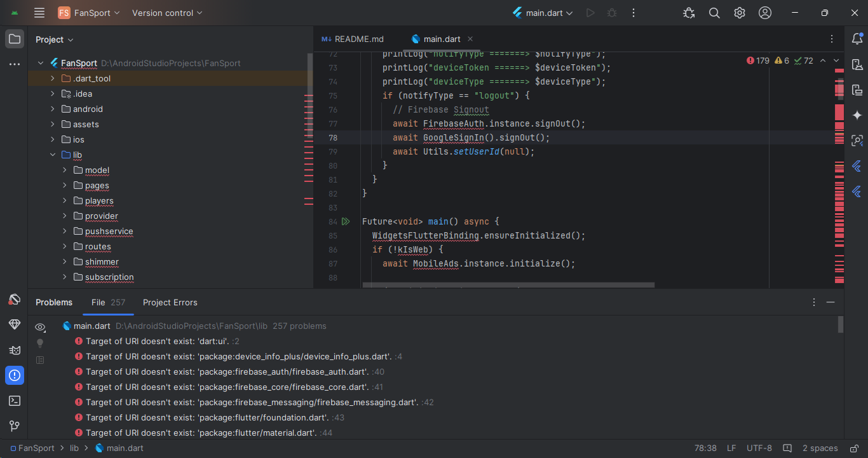This screenshot has height=458, width=868.
Task: Open the debug attach bug icon in toolbar
Action: pos(689,13)
